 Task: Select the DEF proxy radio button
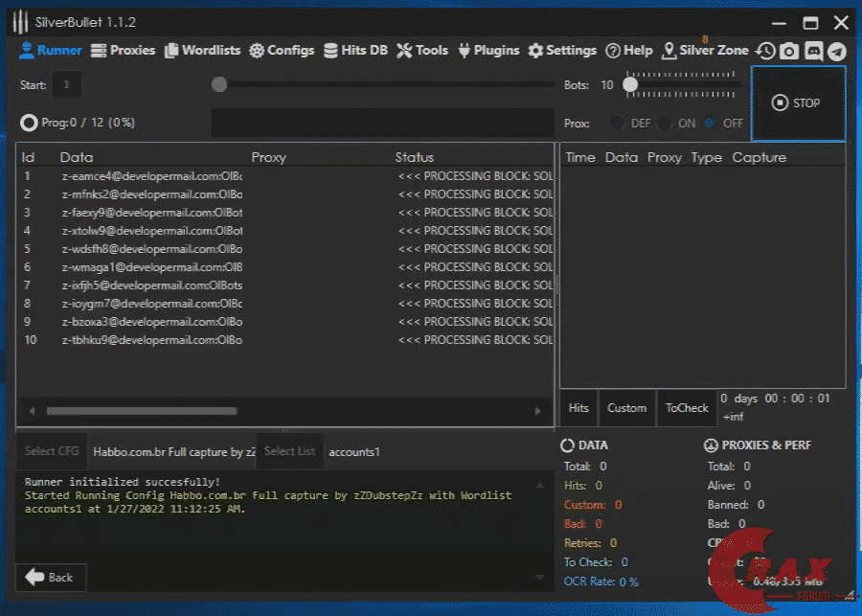[x=618, y=123]
